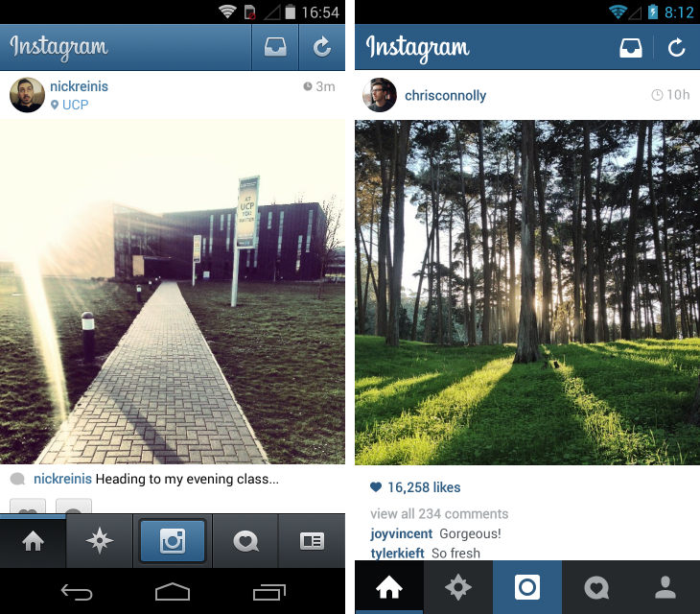The height and width of the screenshot is (614, 700).
Task: Open the activity heart tab in the old layout
Action: (245, 541)
